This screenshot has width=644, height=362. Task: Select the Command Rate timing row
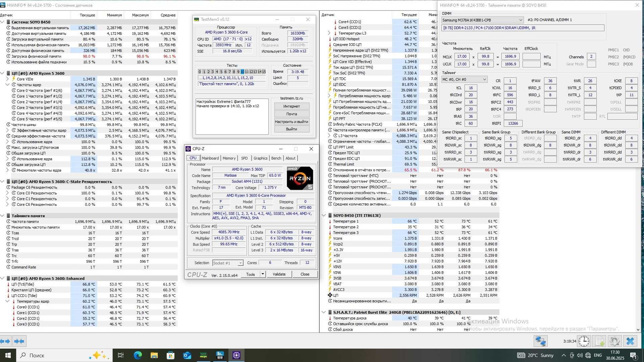89,267
